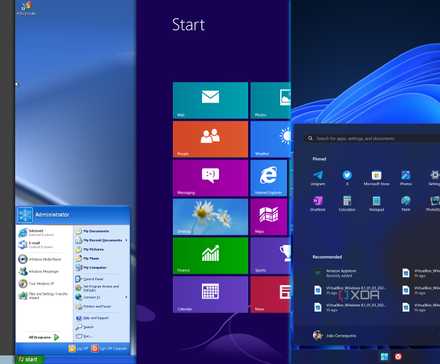Open the Twitter pinned app
The image size is (440, 364).
coord(347,178)
